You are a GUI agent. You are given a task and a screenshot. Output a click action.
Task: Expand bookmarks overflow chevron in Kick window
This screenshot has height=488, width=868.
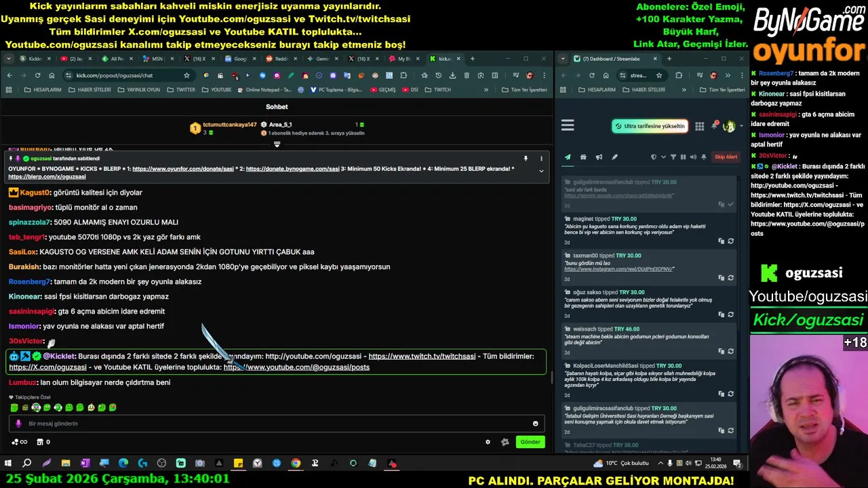pos(486,89)
